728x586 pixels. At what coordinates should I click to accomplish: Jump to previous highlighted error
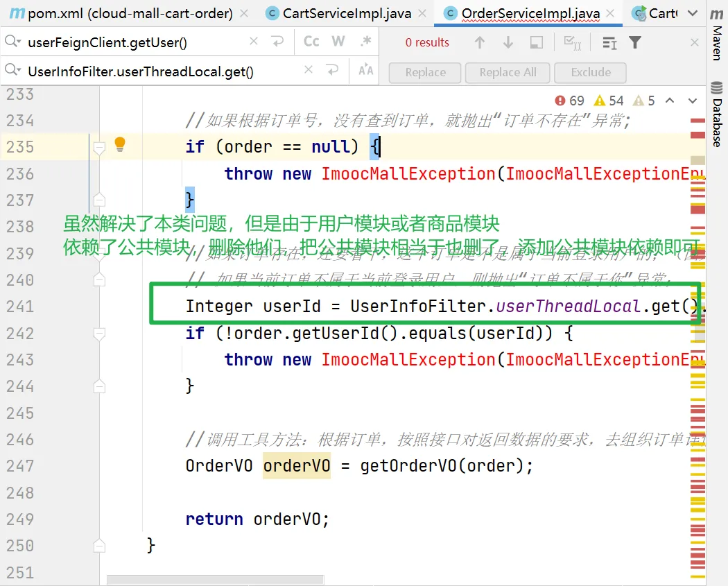(x=670, y=101)
